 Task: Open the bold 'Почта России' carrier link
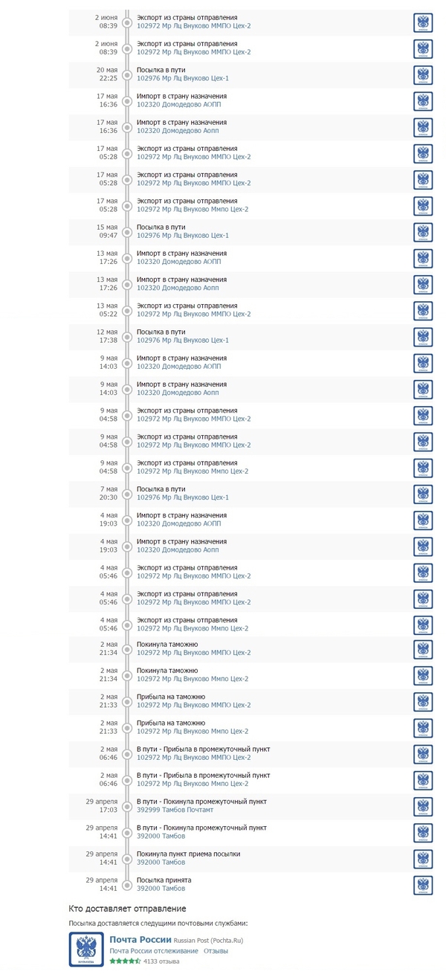click(x=140, y=939)
